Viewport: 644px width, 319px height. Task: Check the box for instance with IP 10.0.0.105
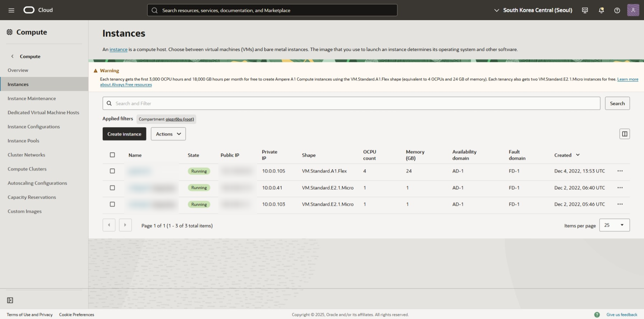[112, 171]
